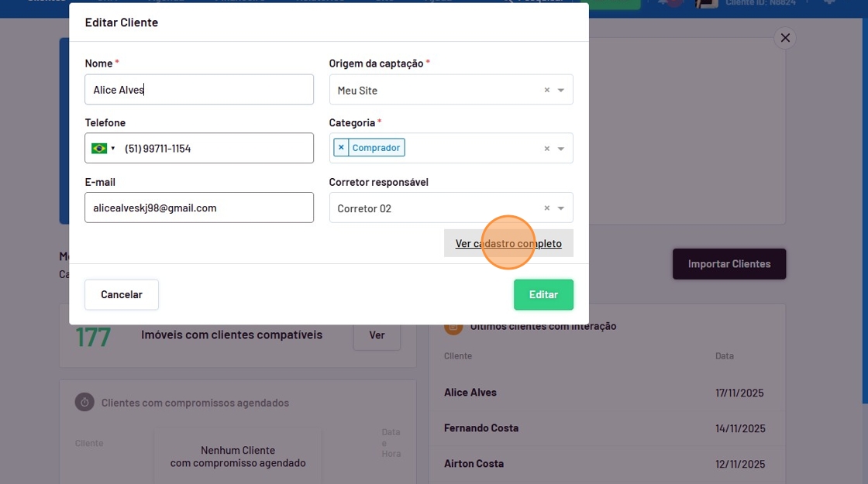Expand the Corretor responsável dropdown arrow

(561, 208)
